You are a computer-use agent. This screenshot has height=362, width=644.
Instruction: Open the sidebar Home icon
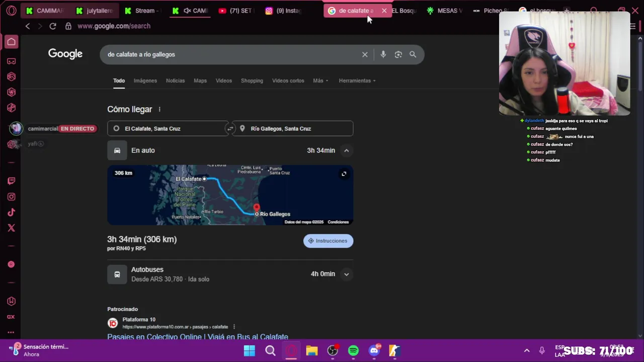coord(11,42)
